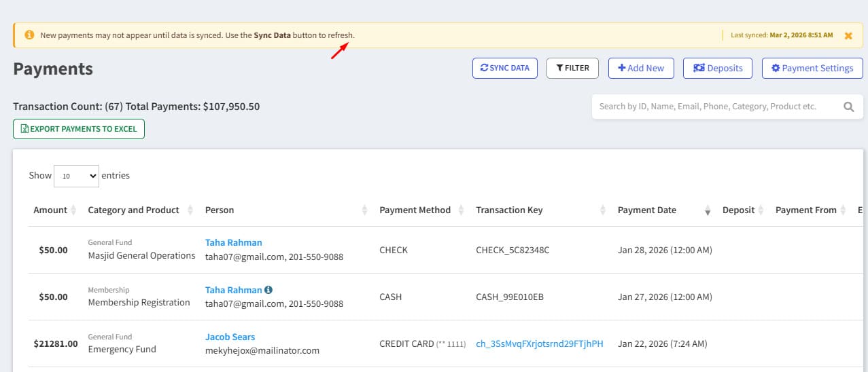Sort by the Amount column
The width and height of the screenshot is (868, 372).
click(54, 210)
